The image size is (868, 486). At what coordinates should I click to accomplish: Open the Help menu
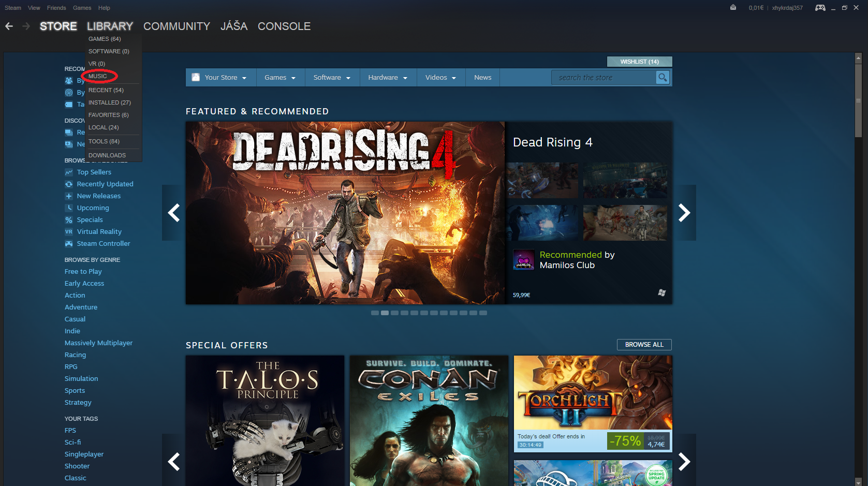point(104,8)
